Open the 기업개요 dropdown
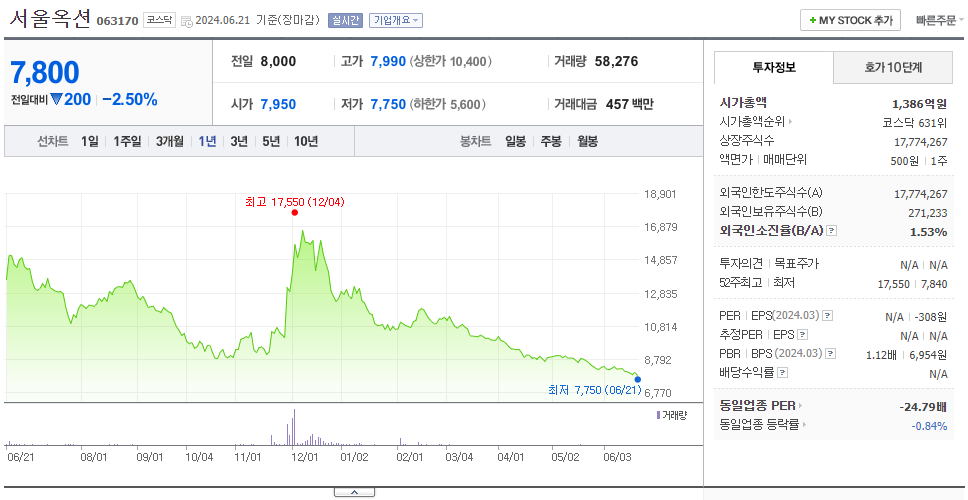Screen dimensions: 968x500 (x=396, y=20)
